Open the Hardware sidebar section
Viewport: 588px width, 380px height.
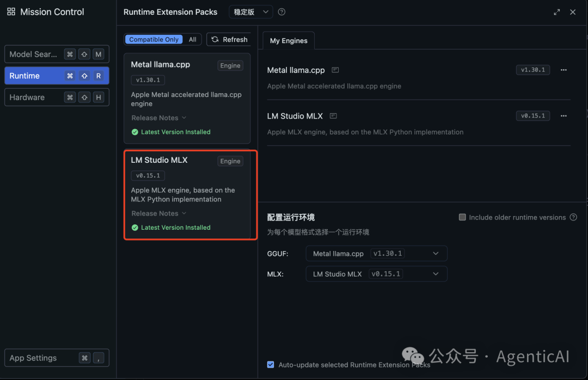coord(57,97)
